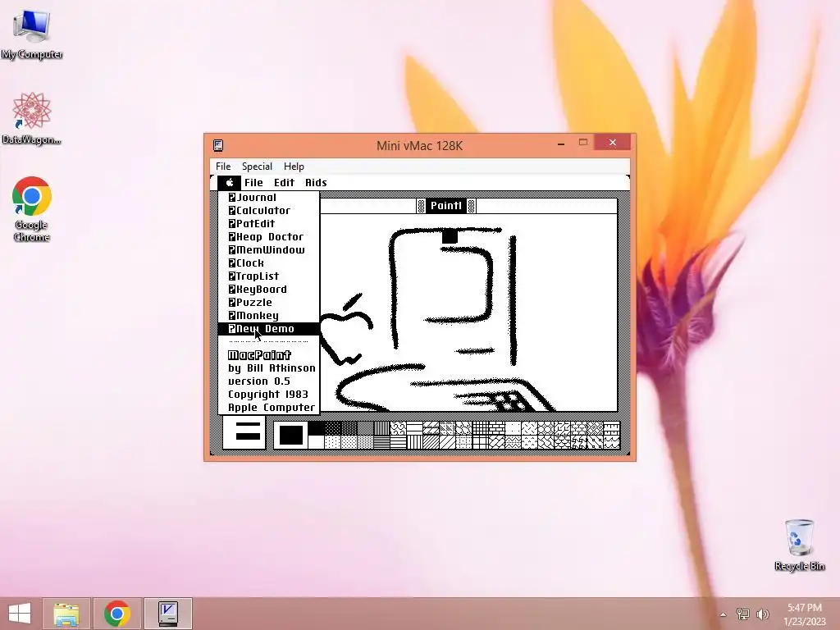Viewport: 840px width, 630px height.
Task: Choose MemWindow in the Apple menu
Action: coord(268,249)
